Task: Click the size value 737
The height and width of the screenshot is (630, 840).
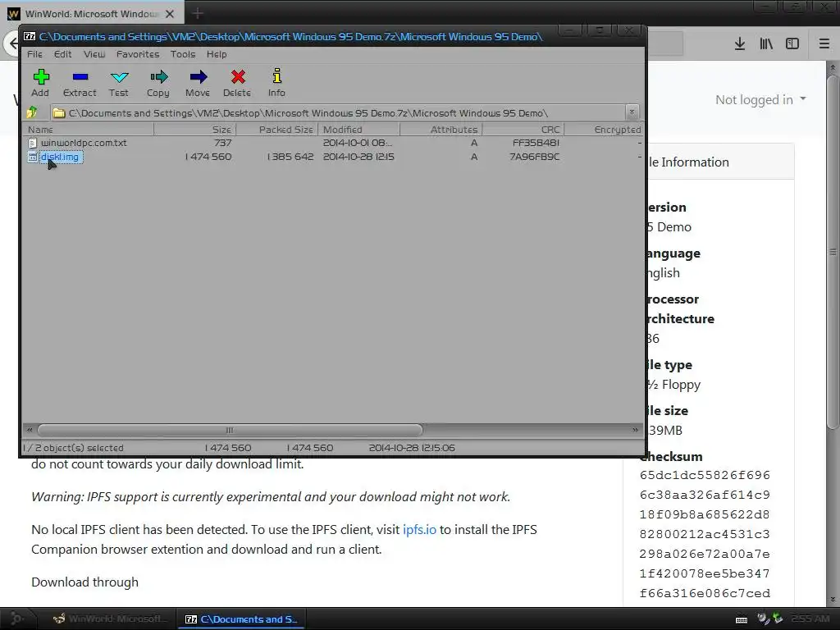Action: coord(223,143)
